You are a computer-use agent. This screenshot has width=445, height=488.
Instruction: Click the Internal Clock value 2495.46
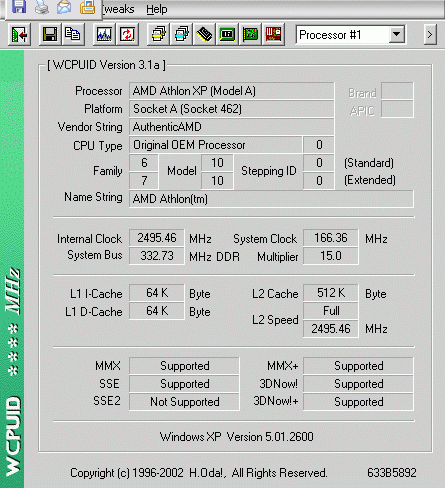click(x=157, y=238)
